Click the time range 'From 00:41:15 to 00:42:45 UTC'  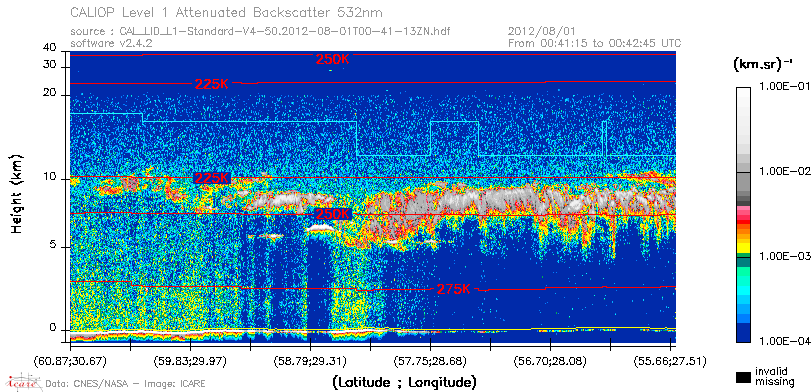click(595, 43)
